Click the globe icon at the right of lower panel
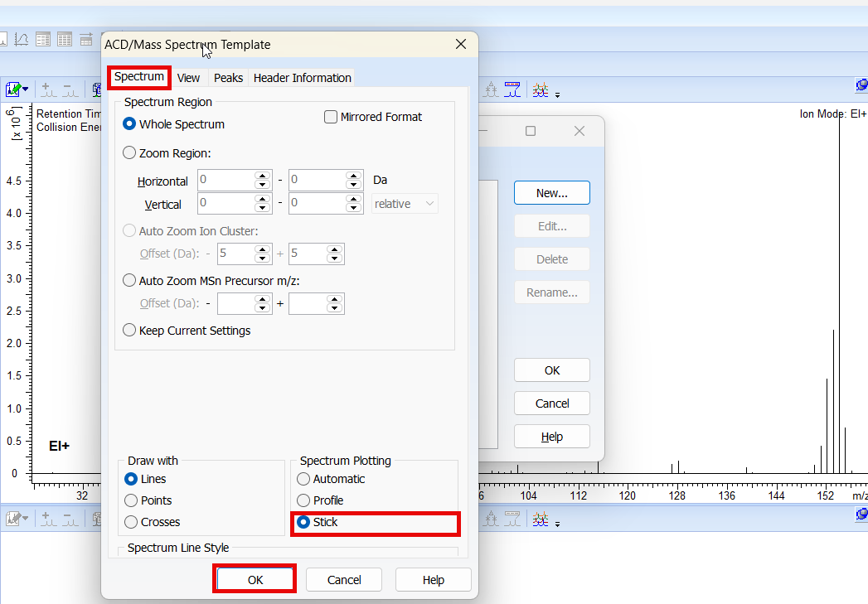Screen dimensions: 868x604 click(x=861, y=515)
